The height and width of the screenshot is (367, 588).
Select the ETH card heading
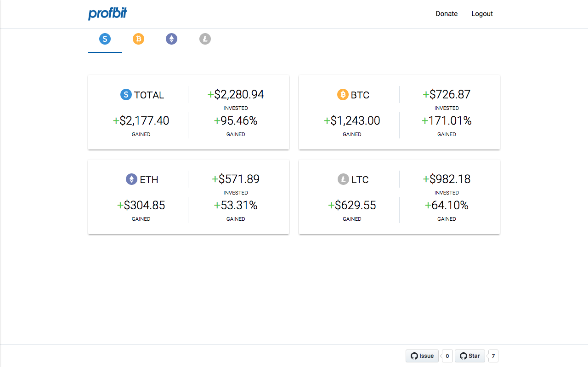(x=149, y=180)
